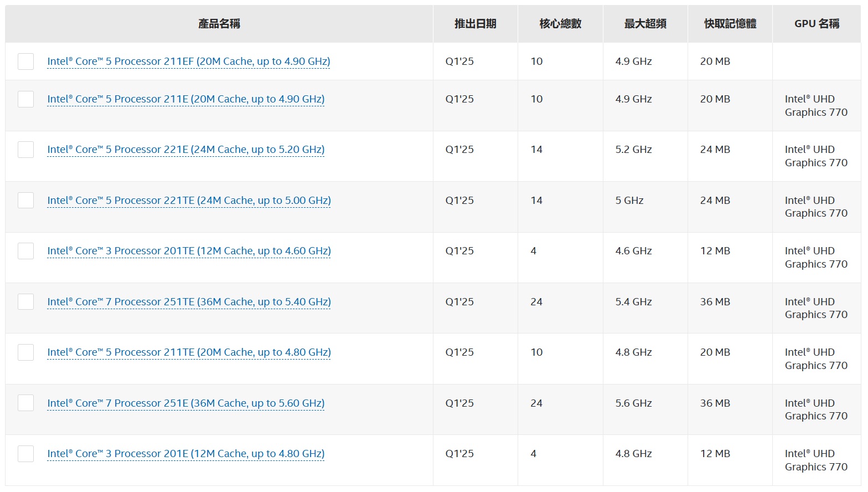
Task: Click the GPU 名稱 column header
Action: [817, 24]
